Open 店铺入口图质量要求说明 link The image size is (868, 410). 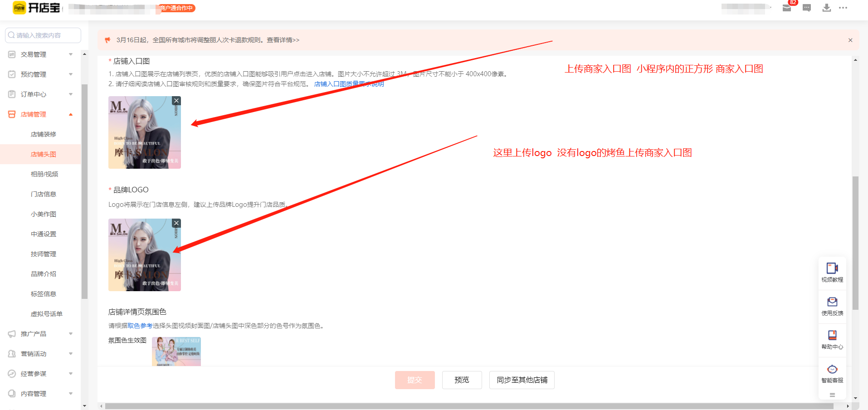coord(349,84)
